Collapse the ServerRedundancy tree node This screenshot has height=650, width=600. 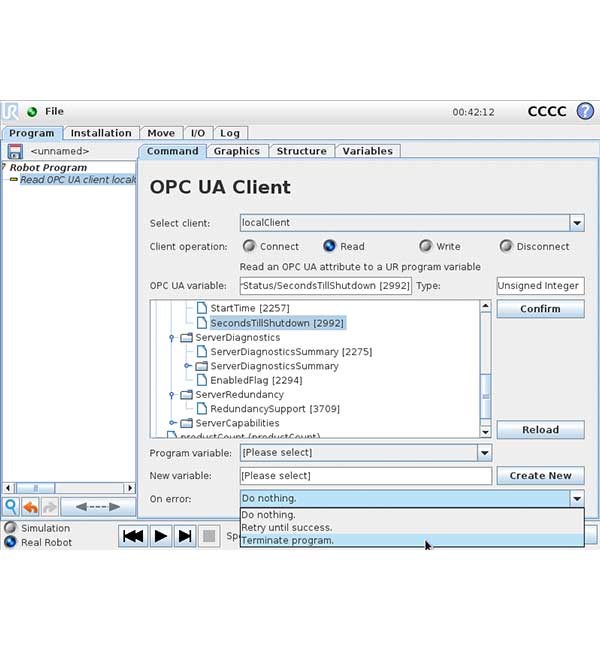pos(172,395)
